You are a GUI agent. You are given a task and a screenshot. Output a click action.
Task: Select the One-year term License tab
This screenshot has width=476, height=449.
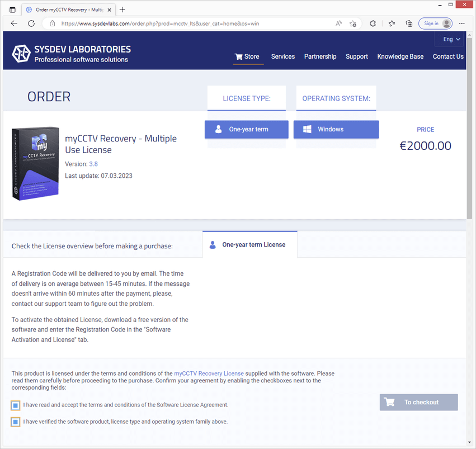click(x=249, y=245)
